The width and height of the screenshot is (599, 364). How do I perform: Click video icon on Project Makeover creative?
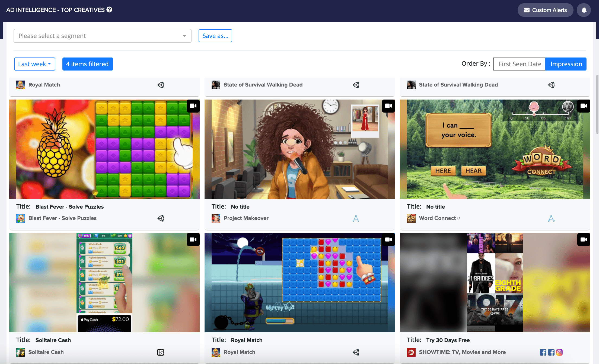[x=388, y=106]
